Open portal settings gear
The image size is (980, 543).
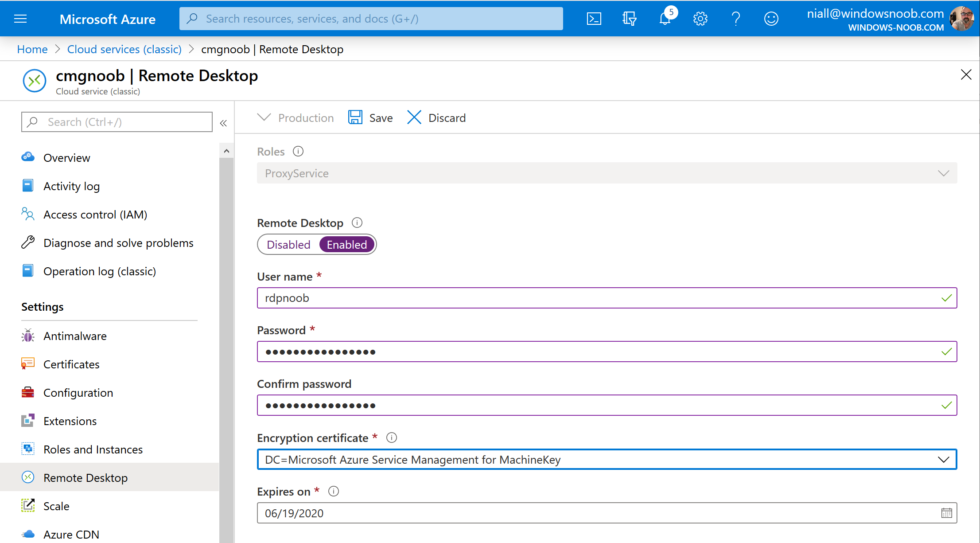tap(700, 19)
